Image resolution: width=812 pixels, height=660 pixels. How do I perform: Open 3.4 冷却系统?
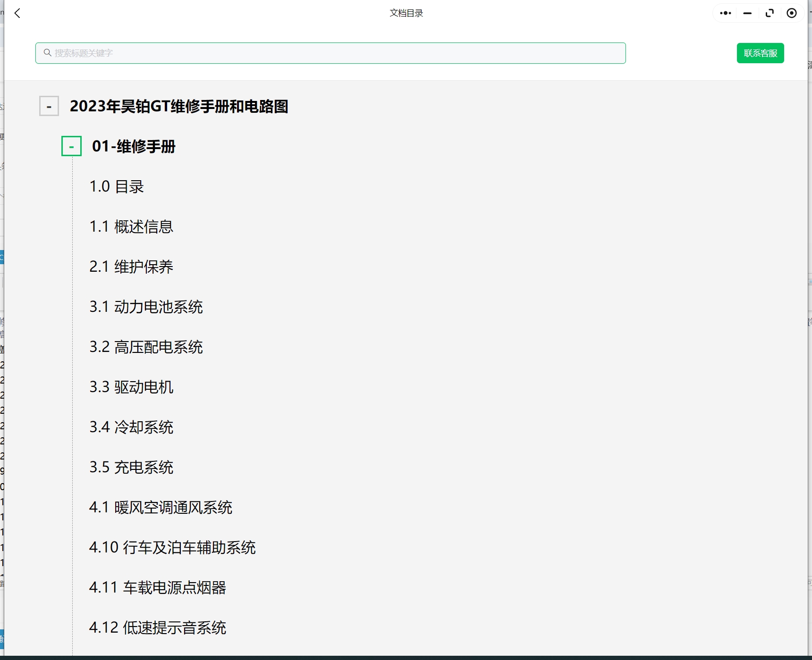[x=132, y=427]
